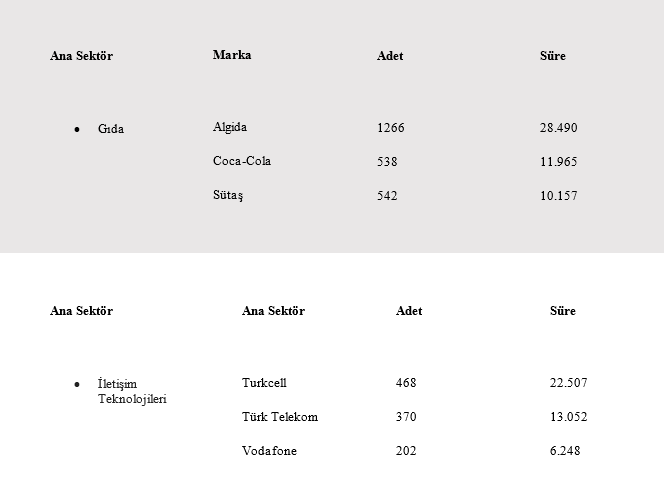Select the Algida count 1266
Image resolution: width=664 pixels, height=500 pixels.
(390, 128)
